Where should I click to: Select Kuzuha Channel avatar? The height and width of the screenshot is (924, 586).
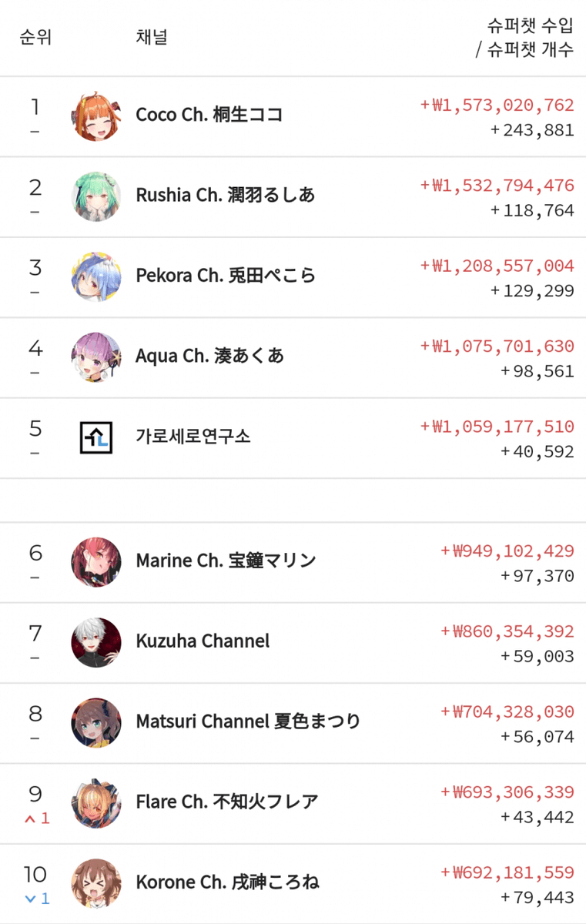click(x=96, y=642)
